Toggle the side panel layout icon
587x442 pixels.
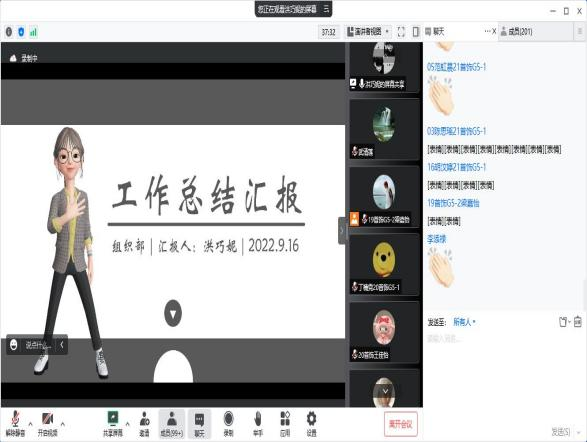[x=416, y=32]
